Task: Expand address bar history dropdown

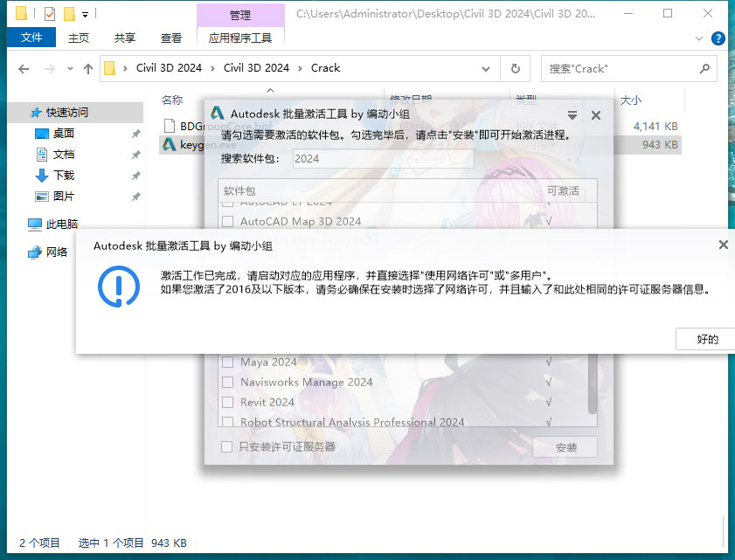Action: tap(486, 69)
